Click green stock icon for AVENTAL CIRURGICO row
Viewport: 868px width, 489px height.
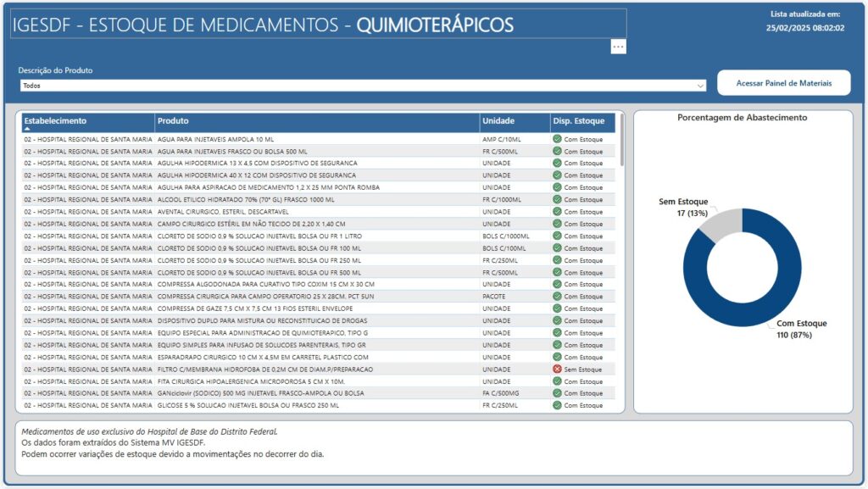coord(557,212)
